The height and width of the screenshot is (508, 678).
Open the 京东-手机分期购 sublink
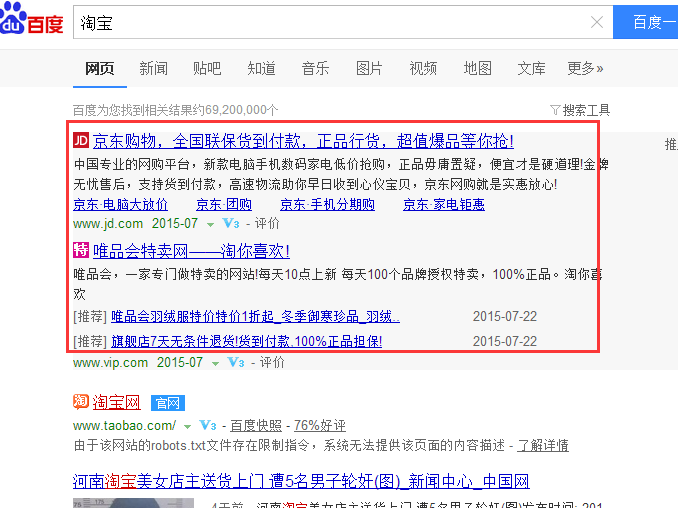(x=327, y=204)
